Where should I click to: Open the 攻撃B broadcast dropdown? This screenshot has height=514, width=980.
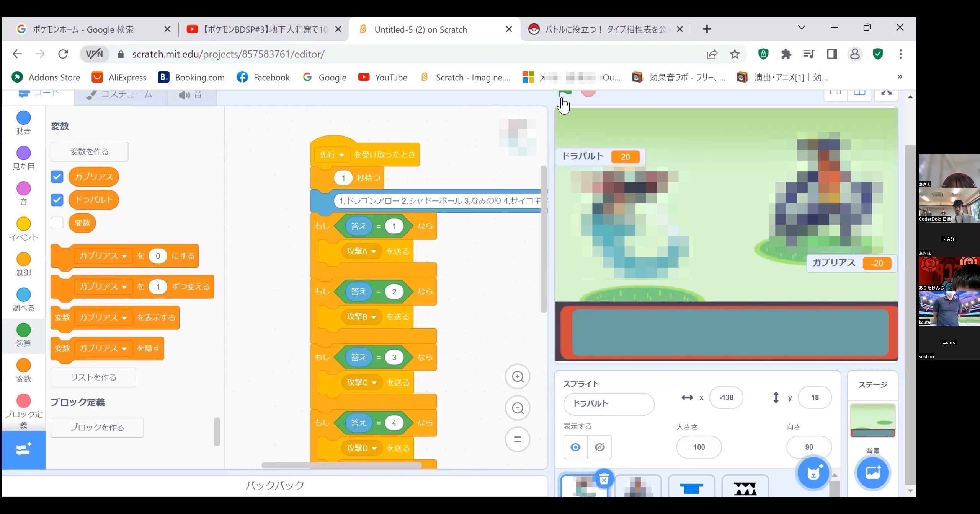coord(362,317)
